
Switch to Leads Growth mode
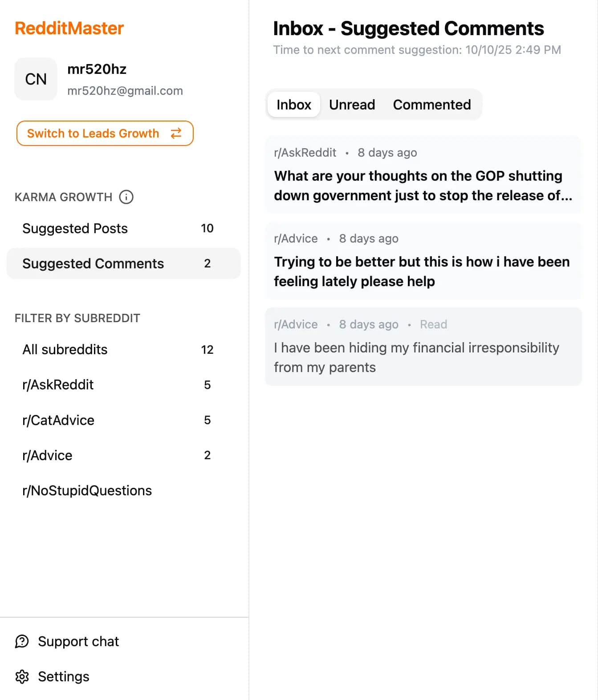pyautogui.click(x=105, y=134)
